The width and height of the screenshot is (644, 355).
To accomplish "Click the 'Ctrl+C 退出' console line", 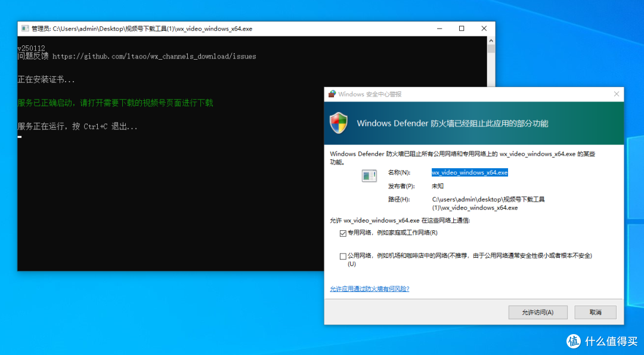I will pyautogui.click(x=78, y=126).
